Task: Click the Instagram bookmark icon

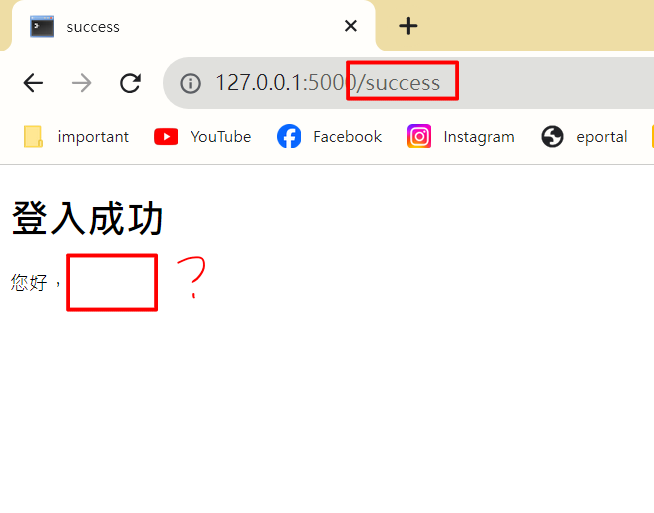Action: click(419, 136)
